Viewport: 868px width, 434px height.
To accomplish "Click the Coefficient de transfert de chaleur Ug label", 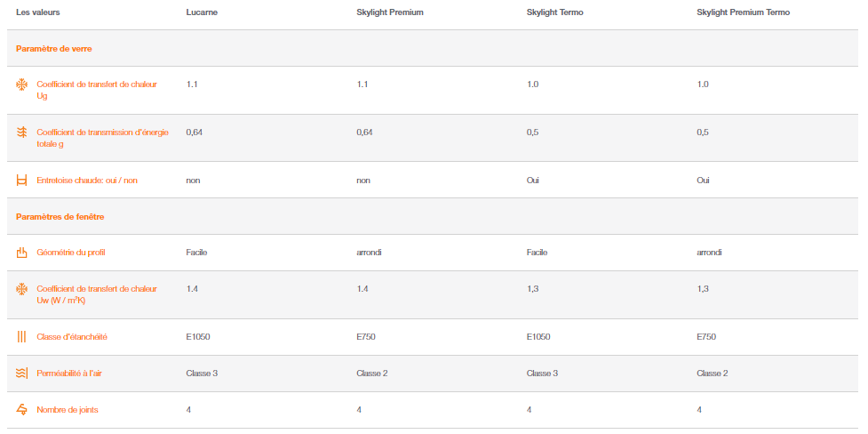I will 97,90.
